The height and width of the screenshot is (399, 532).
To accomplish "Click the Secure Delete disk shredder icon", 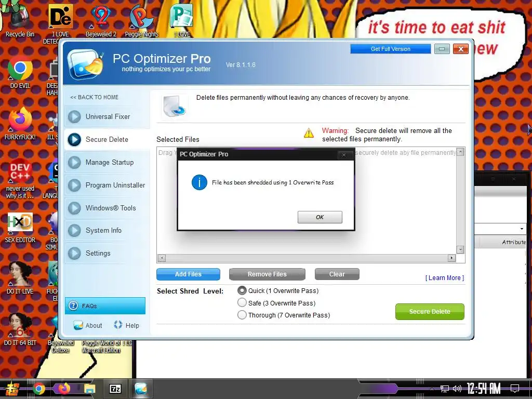I will (x=174, y=106).
